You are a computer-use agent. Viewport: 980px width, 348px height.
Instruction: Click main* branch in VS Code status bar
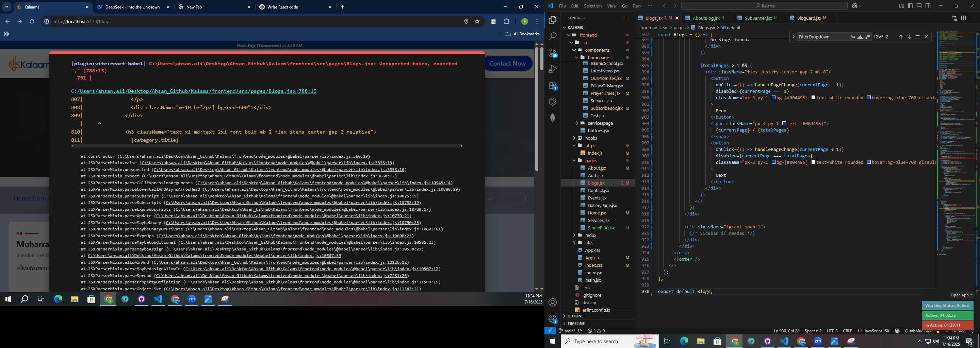point(567,331)
